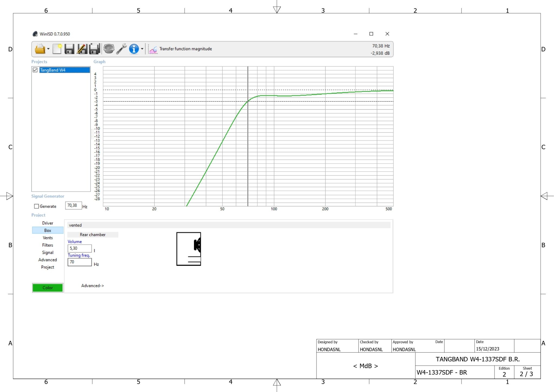This screenshot has width=554, height=392.
Task: Expand the open project dropdown arrow
Action: [48, 49]
